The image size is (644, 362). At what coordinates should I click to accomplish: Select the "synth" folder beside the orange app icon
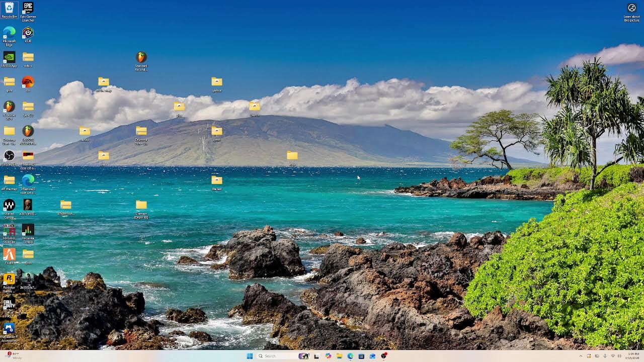click(28, 256)
